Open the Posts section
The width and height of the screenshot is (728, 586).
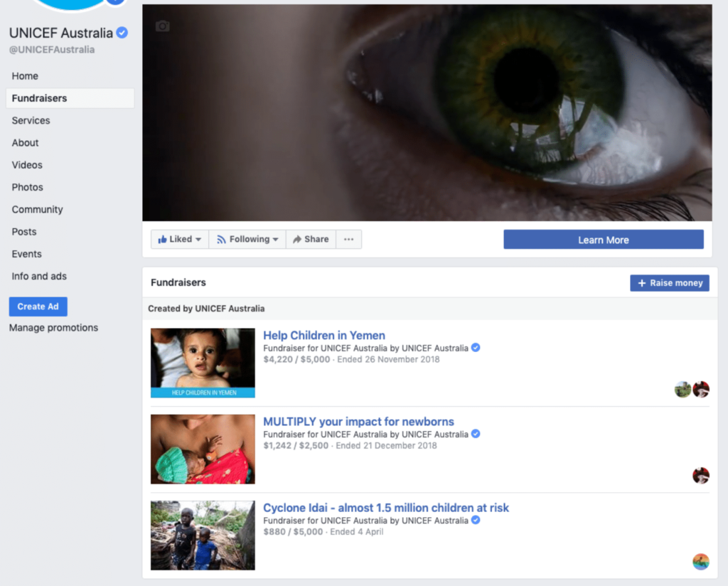click(24, 232)
